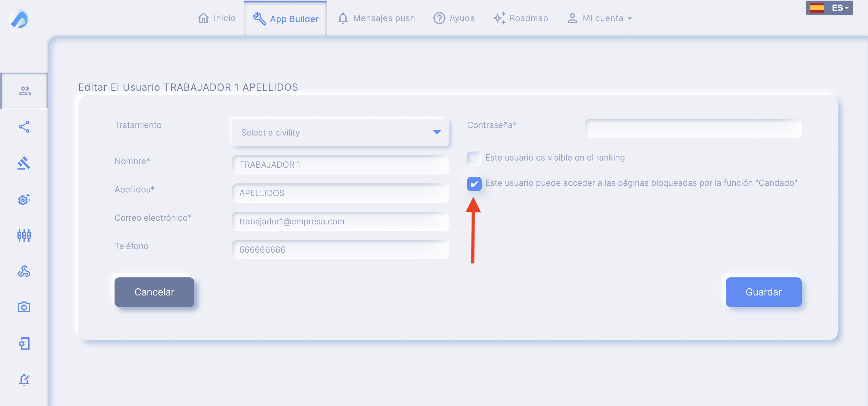Focus the Apellidos input field
The width and height of the screenshot is (868, 406).
(x=340, y=193)
